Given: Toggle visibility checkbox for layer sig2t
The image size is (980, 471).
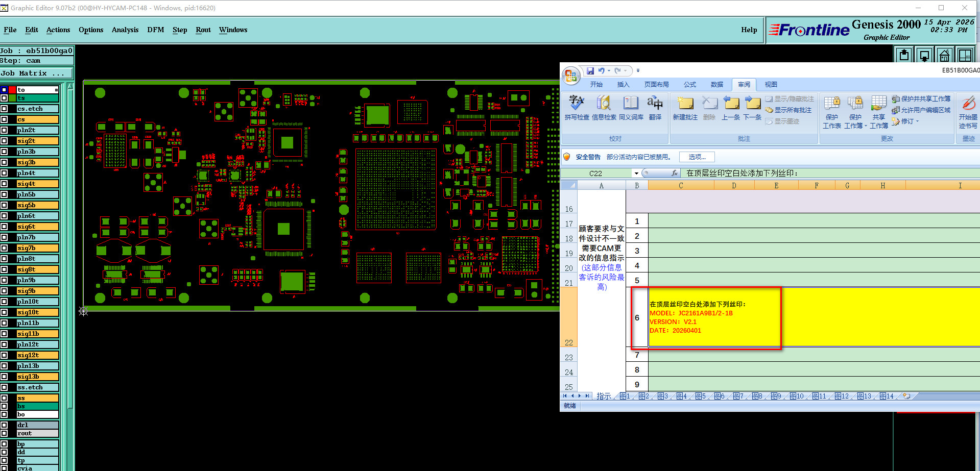Looking at the screenshot, I should pyautogui.click(x=4, y=141).
